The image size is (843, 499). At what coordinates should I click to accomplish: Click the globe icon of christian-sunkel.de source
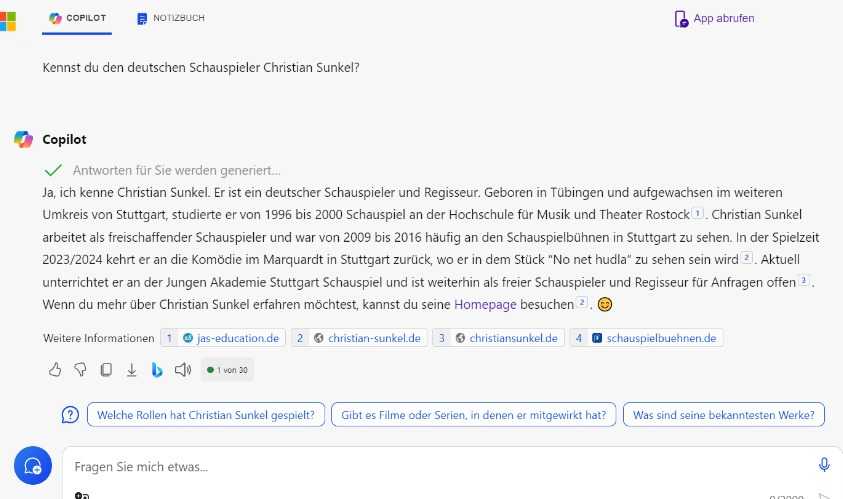[319, 338]
